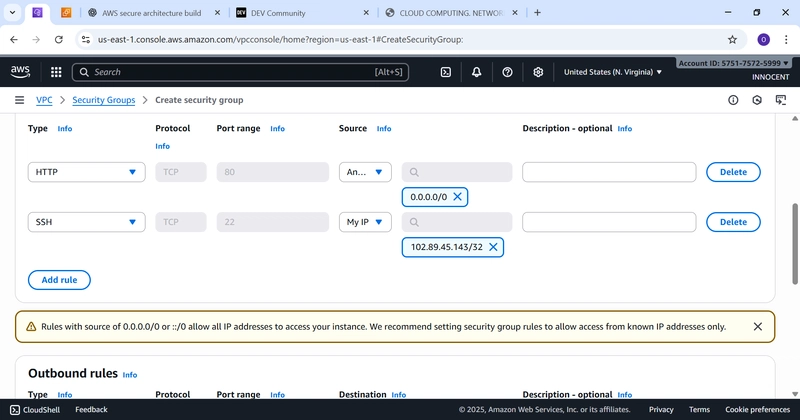Open the Feedback link in the footer
Viewport: 800px width, 420px height.
tap(91, 410)
